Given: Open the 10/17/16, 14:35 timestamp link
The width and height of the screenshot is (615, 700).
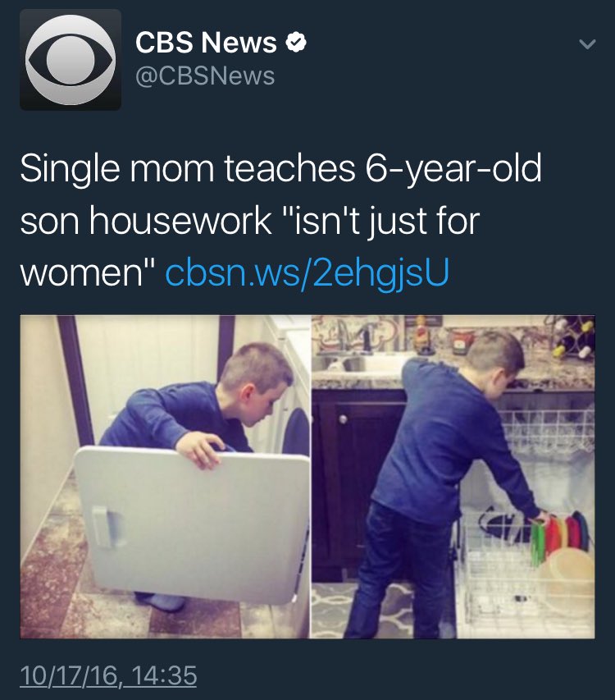Looking at the screenshot, I should point(108,675).
